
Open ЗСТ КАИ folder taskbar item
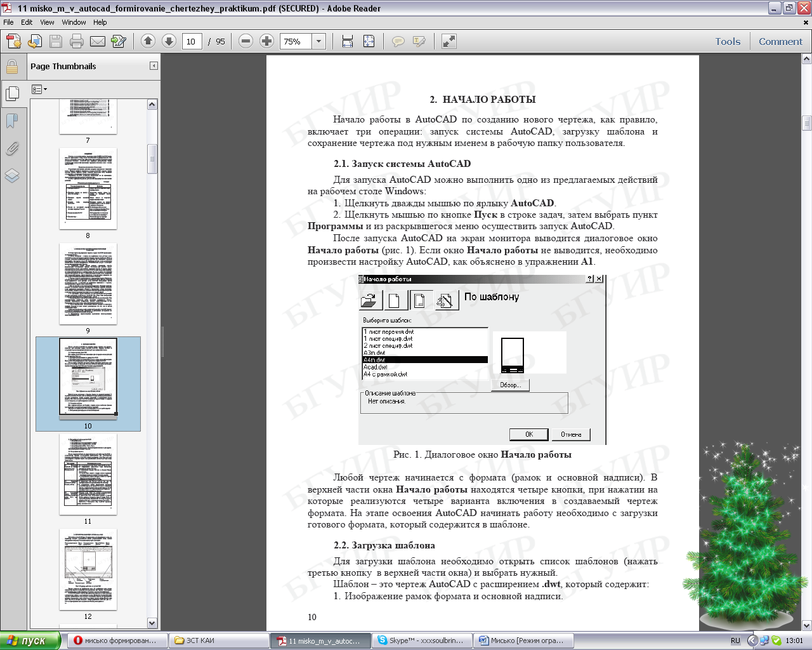pyautogui.click(x=219, y=640)
